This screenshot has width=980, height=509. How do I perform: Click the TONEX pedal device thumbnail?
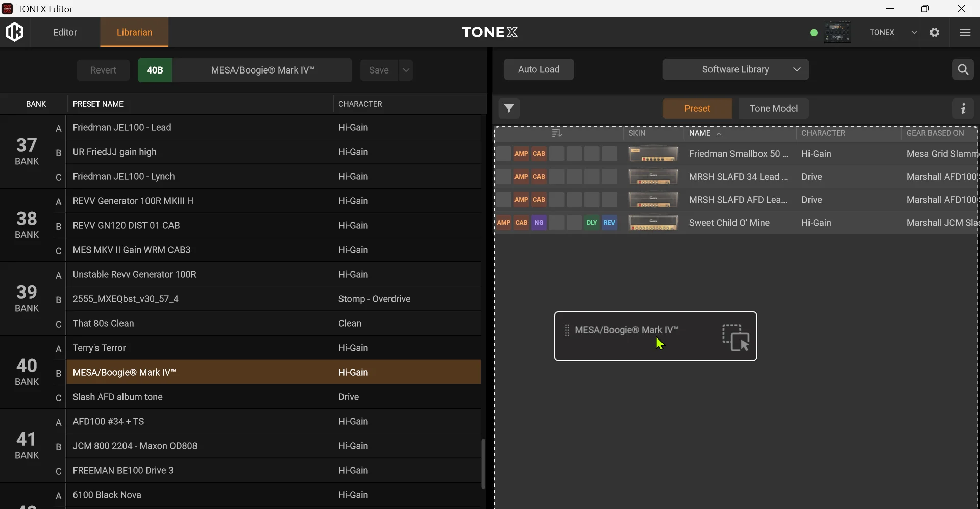point(838,32)
